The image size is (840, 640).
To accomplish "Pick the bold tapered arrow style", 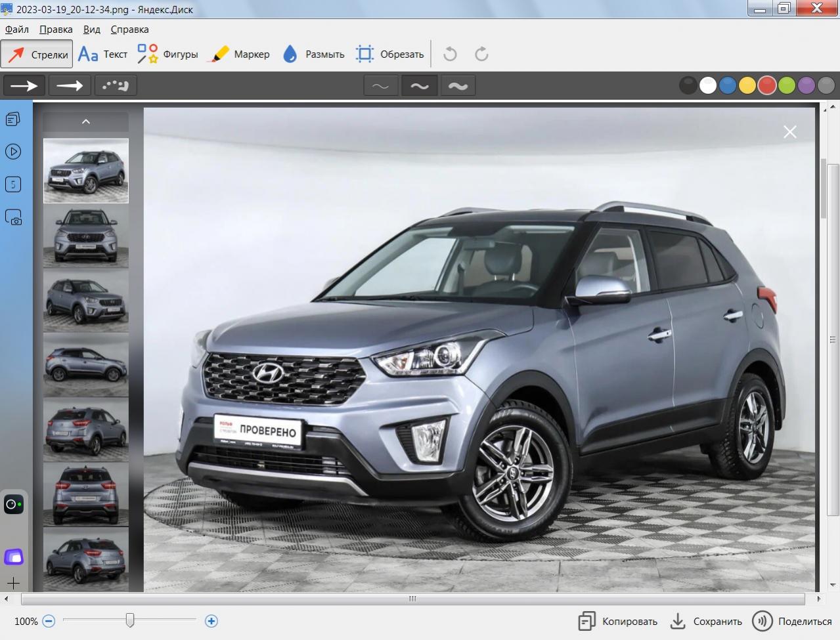I will point(70,85).
